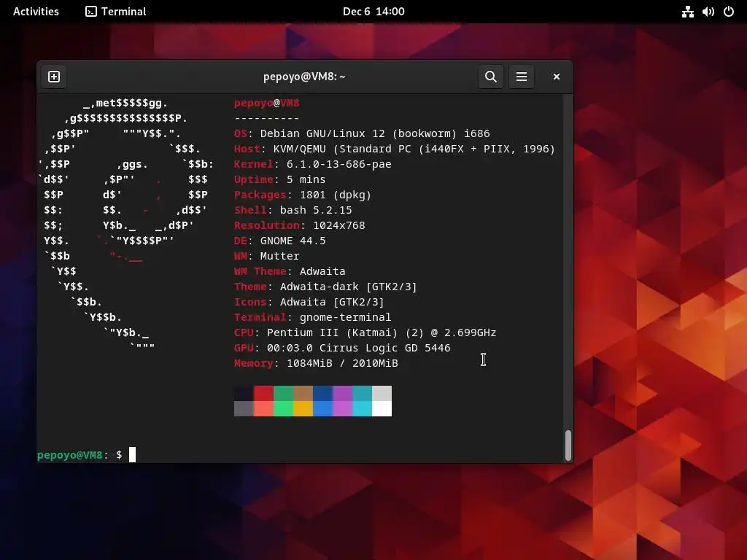Click the volume speaker icon
747x560 pixels.
[x=708, y=12]
